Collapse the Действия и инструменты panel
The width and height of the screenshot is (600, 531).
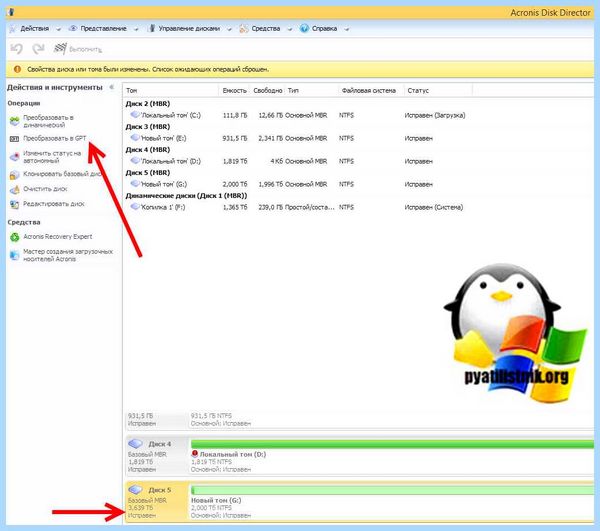(112, 87)
